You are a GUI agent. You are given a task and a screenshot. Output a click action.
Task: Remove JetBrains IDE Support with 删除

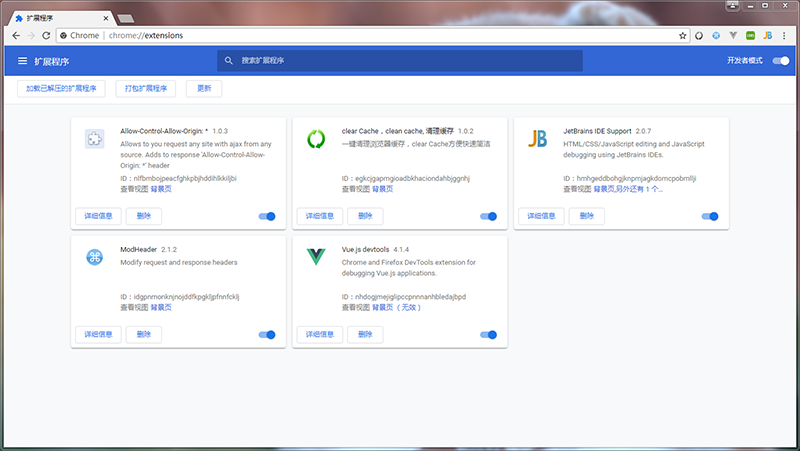point(587,216)
